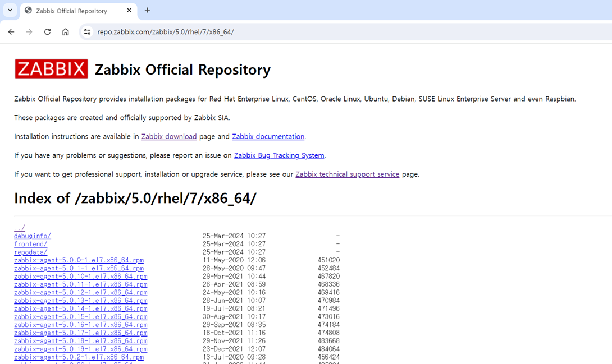Click the file size 484064
Image resolution: width=612 pixels, height=364 pixels.
328,349
